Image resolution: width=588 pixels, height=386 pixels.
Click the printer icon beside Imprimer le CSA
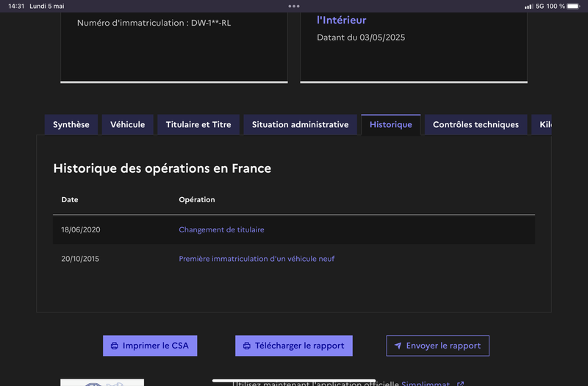[x=114, y=346]
